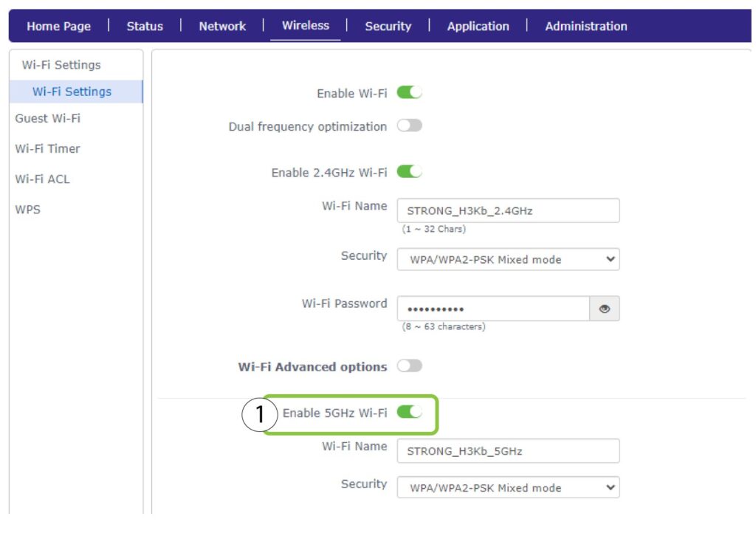This screenshot has width=756, height=550.
Task: Click the 5GHz Wi-Fi Name field
Action: (x=508, y=450)
